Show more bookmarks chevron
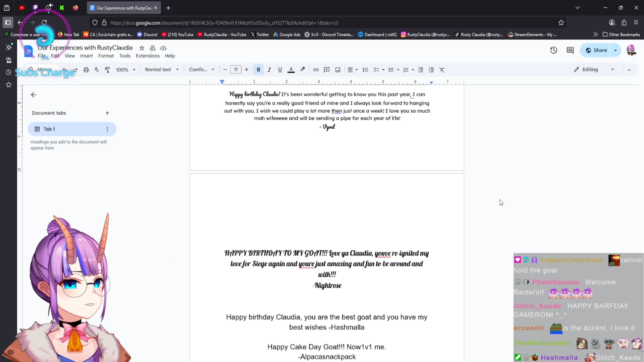This screenshot has height=362, width=644. 595,35
